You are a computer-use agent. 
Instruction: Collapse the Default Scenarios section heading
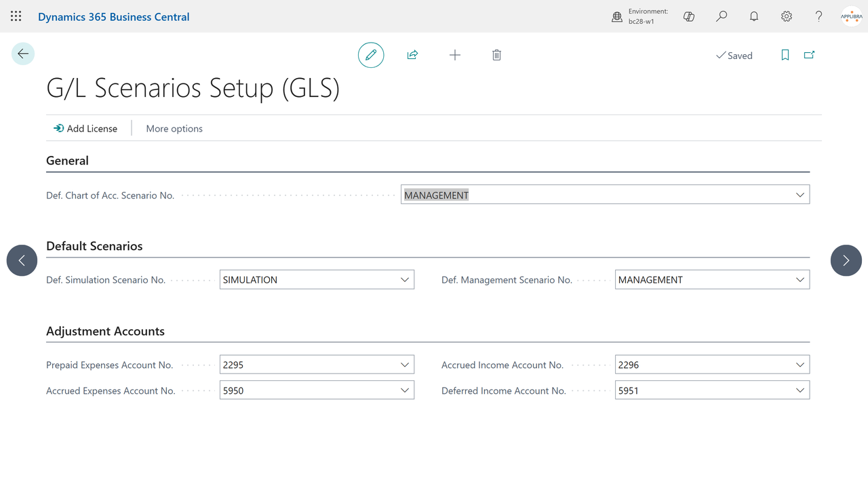94,246
